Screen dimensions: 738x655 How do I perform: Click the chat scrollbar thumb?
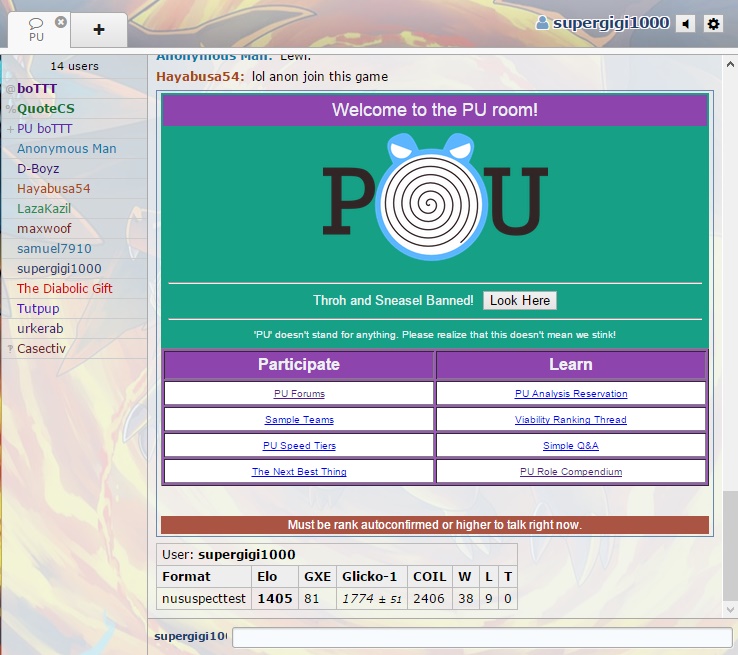[730, 546]
